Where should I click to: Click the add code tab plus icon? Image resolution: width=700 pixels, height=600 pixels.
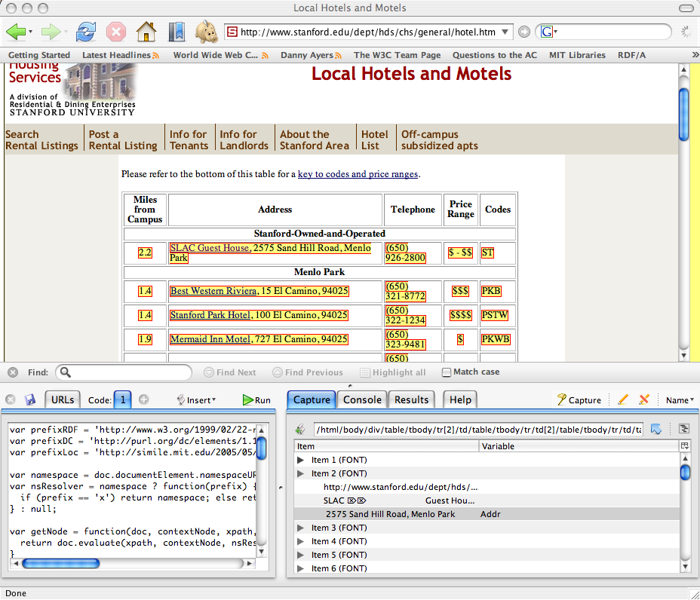tap(143, 399)
